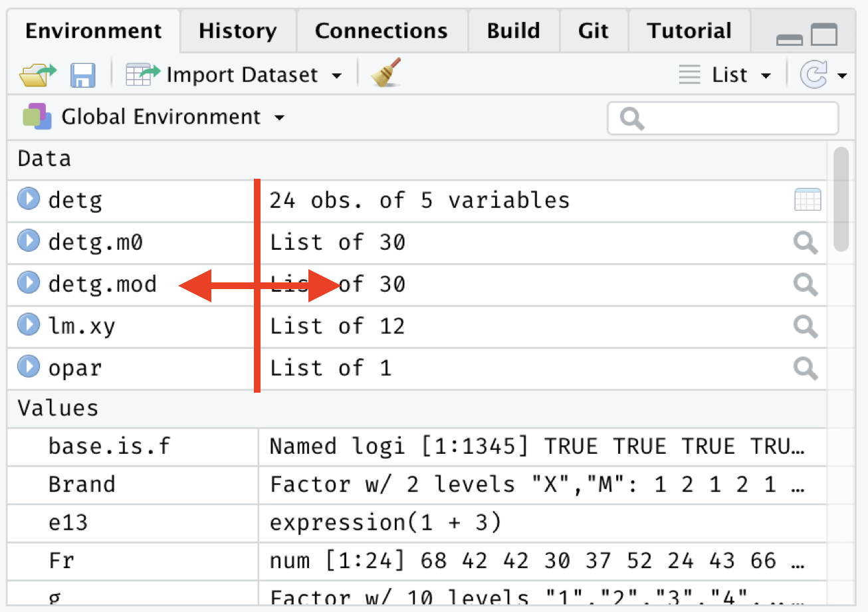
Task: Open the Git tab
Action: pyautogui.click(x=592, y=30)
